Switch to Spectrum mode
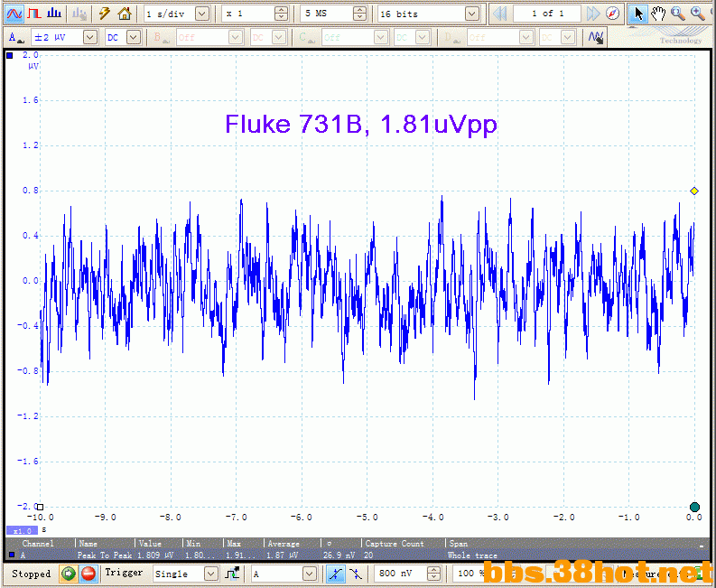Screen dimensions: 716x588 [54, 14]
